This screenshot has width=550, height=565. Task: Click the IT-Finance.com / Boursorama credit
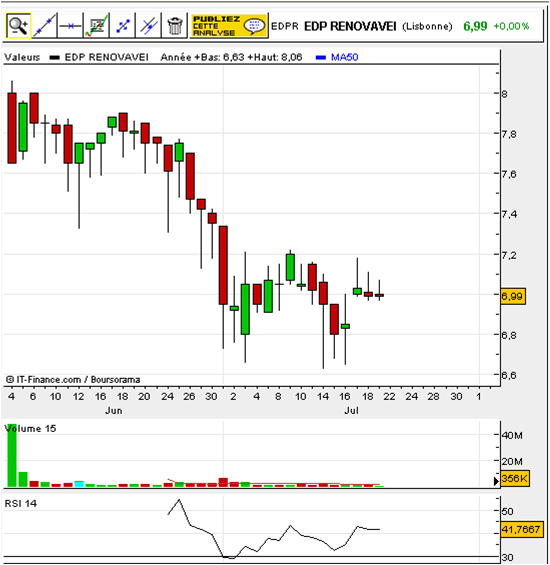pyautogui.click(x=73, y=379)
